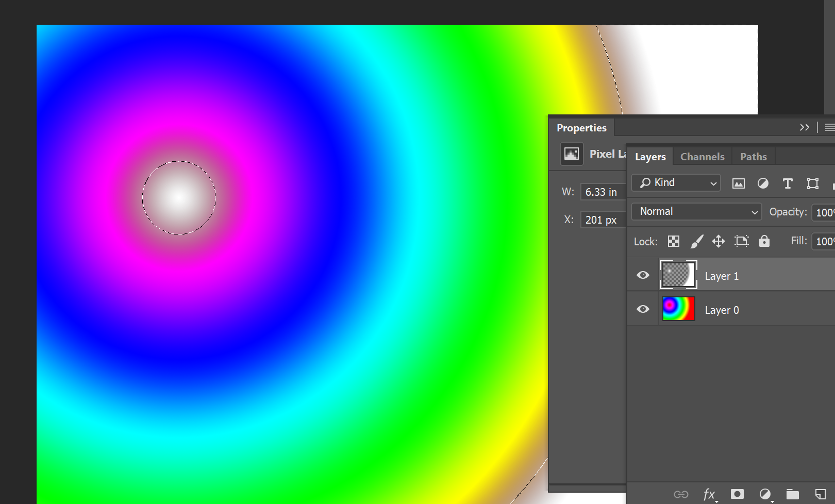This screenshot has height=504, width=835.
Task: Link the selected layers
Action: pyautogui.click(x=680, y=494)
